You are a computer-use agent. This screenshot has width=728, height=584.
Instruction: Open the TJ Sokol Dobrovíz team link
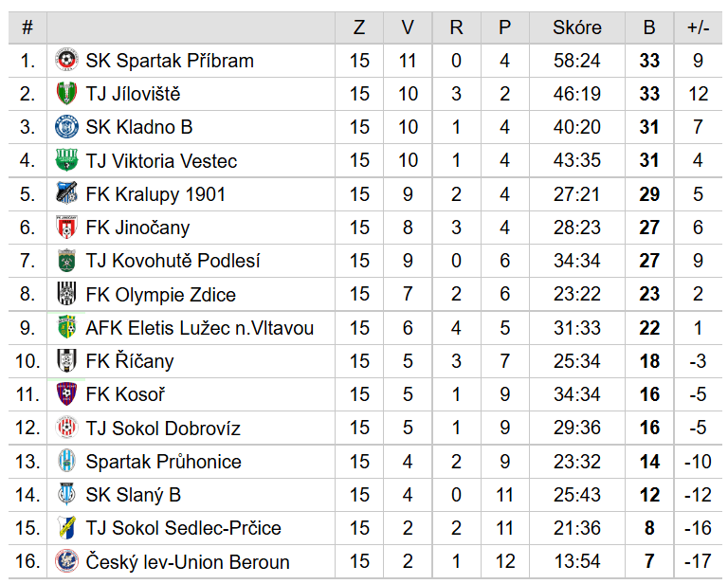pyautogui.click(x=163, y=428)
